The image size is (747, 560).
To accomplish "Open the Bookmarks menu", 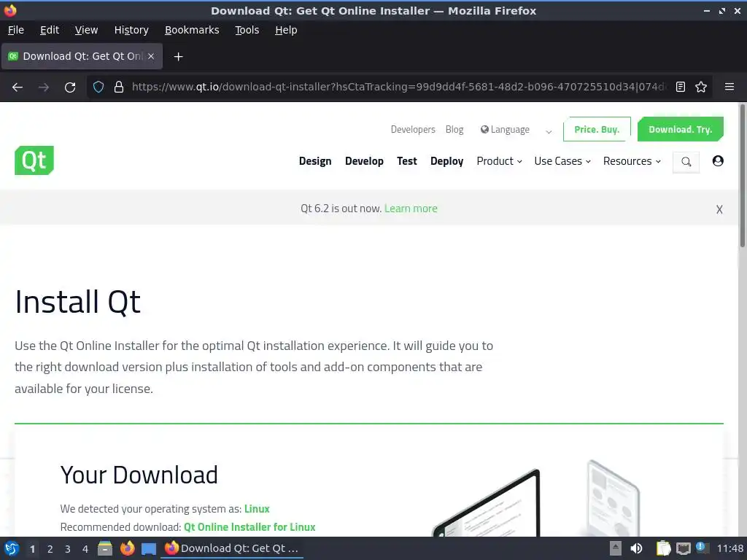I will [x=192, y=30].
